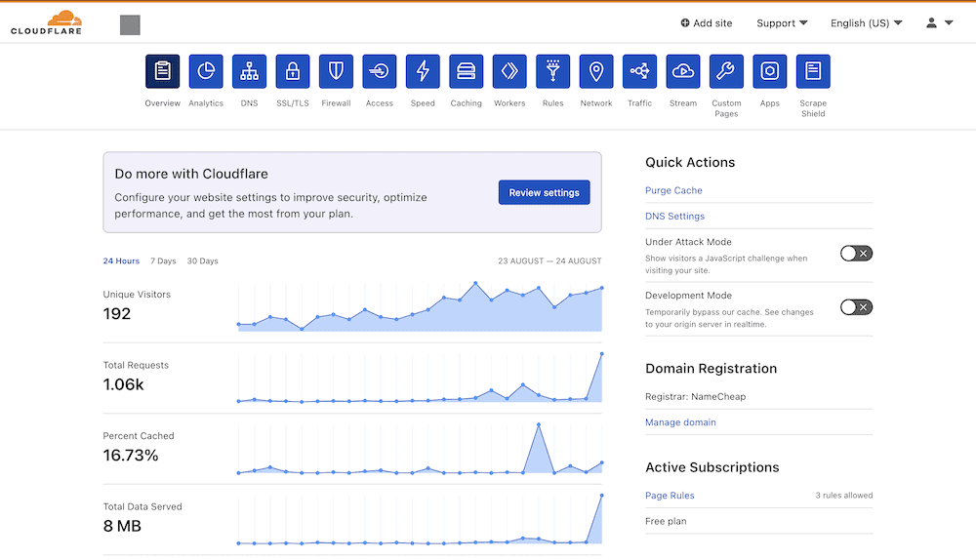Click the 'Free plan' text
Viewport: 976px width, 560px height.
[x=666, y=521]
